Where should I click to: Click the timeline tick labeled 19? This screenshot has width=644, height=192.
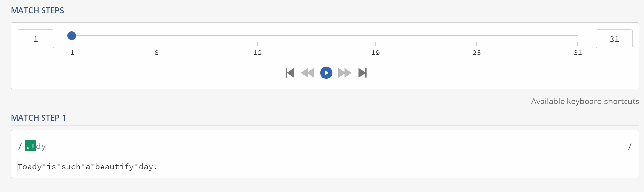coord(375,53)
